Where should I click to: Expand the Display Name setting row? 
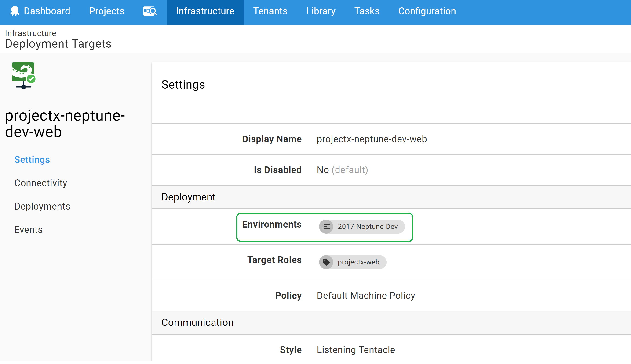point(372,139)
